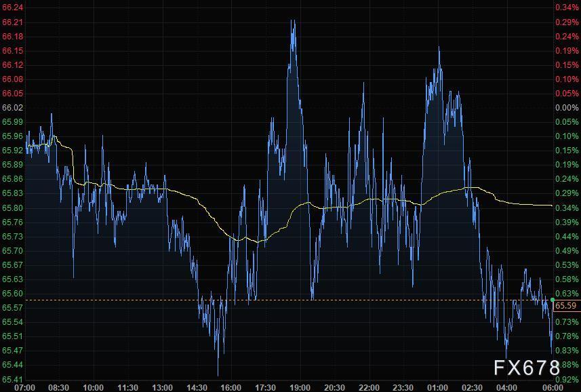This screenshot has height=392, width=581.
Task: Click the 0.83% percentage label
Action: 567,351
